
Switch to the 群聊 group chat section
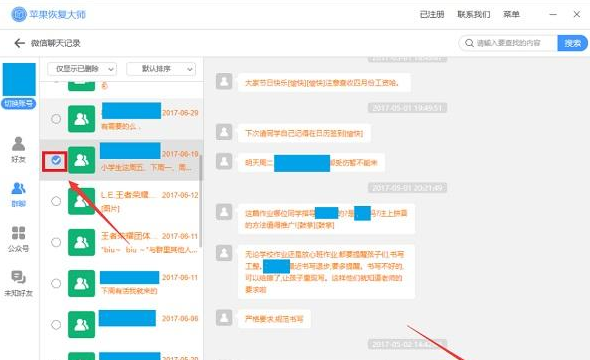[x=18, y=194]
